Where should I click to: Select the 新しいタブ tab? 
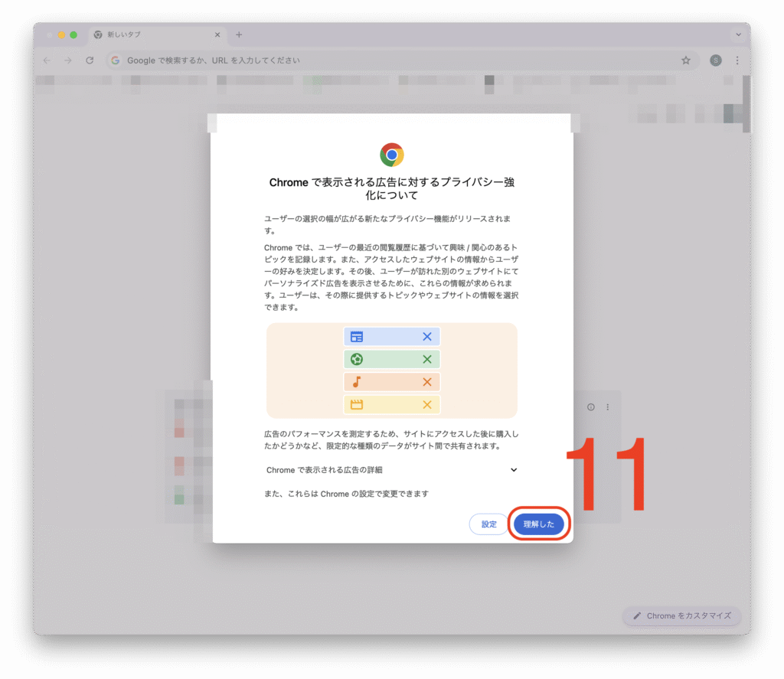click(x=156, y=34)
